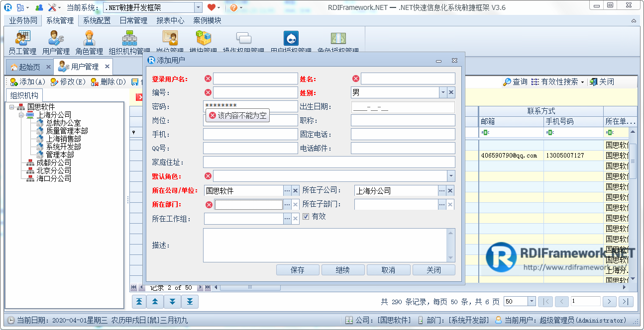This screenshot has height=330, width=644.
Task: Collapse 上海分公司 tree node
Action: (x=21, y=115)
